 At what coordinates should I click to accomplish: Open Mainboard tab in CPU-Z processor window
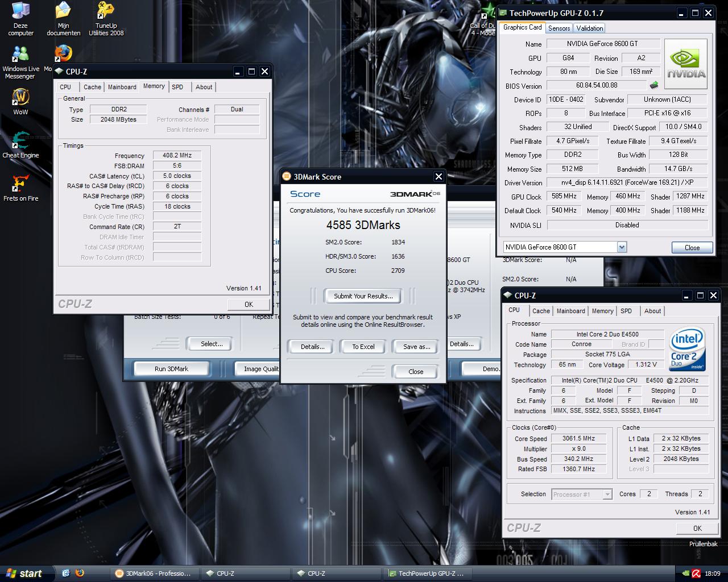(570, 311)
